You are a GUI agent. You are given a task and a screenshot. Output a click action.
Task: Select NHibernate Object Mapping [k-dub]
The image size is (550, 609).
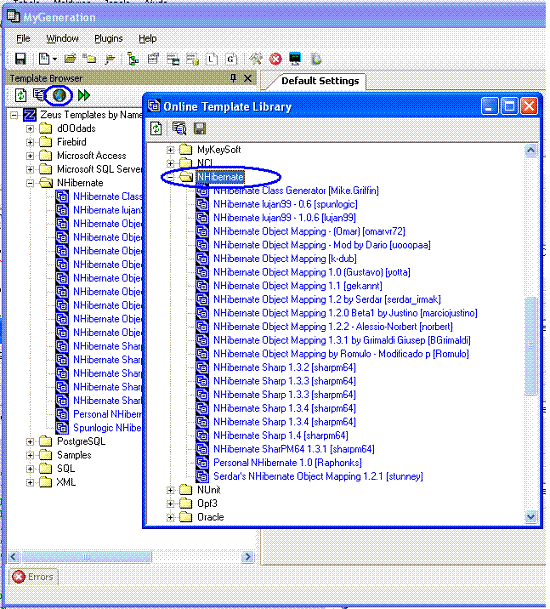[x=285, y=259]
